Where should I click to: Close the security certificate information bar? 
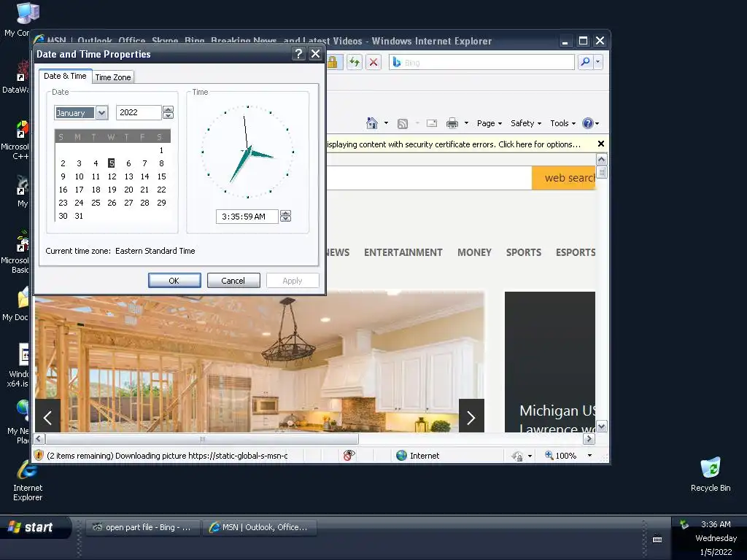601,144
